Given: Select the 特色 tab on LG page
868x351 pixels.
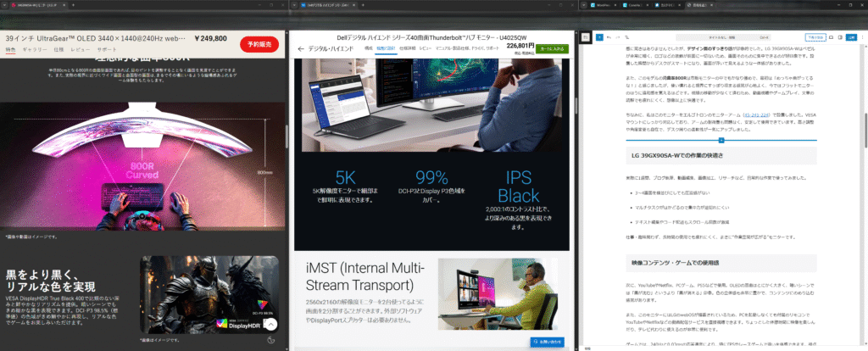Looking at the screenshot, I should (x=10, y=50).
